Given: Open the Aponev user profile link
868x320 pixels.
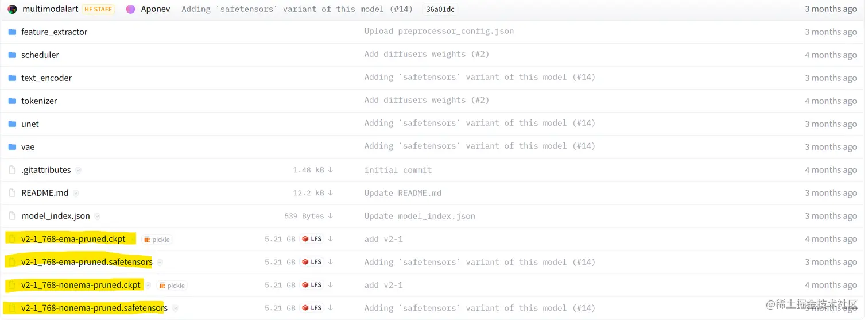Looking at the screenshot, I should [x=155, y=9].
